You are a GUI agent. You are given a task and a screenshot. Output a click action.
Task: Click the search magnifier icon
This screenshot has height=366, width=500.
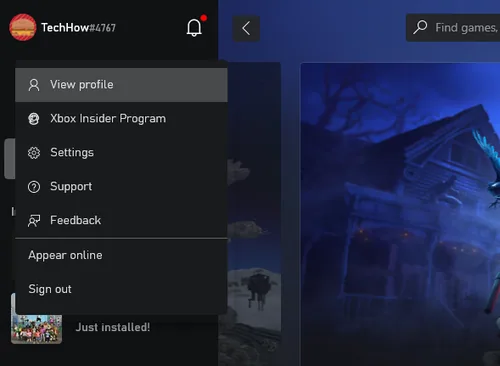point(420,27)
